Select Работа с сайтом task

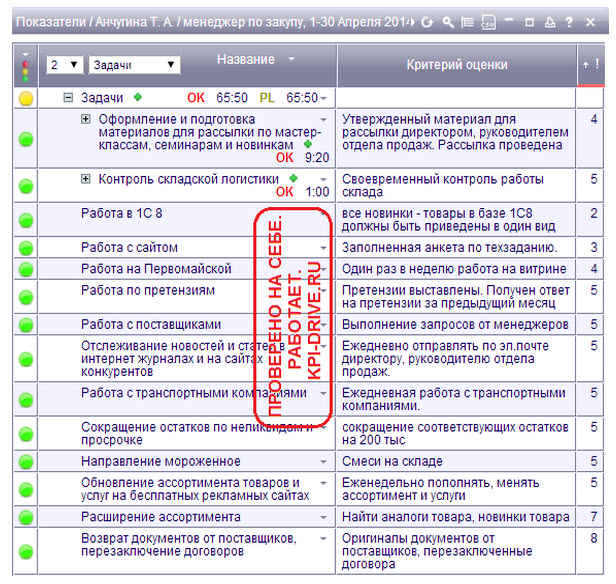coord(129,247)
